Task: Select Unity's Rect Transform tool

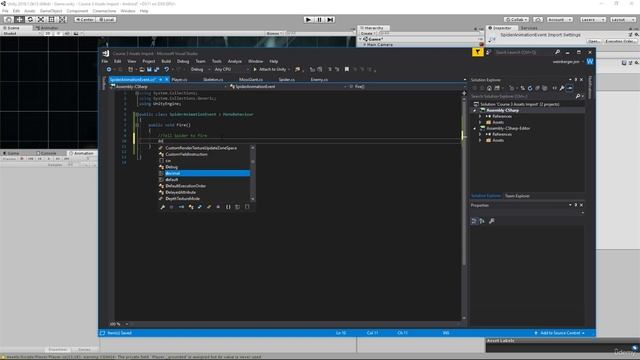Action: coord(51,19)
